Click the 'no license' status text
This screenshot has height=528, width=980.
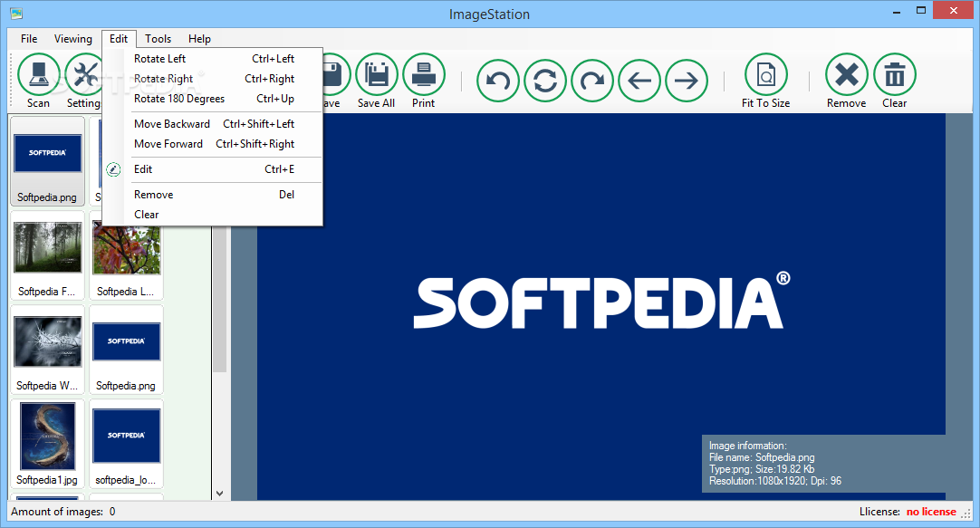click(931, 512)
